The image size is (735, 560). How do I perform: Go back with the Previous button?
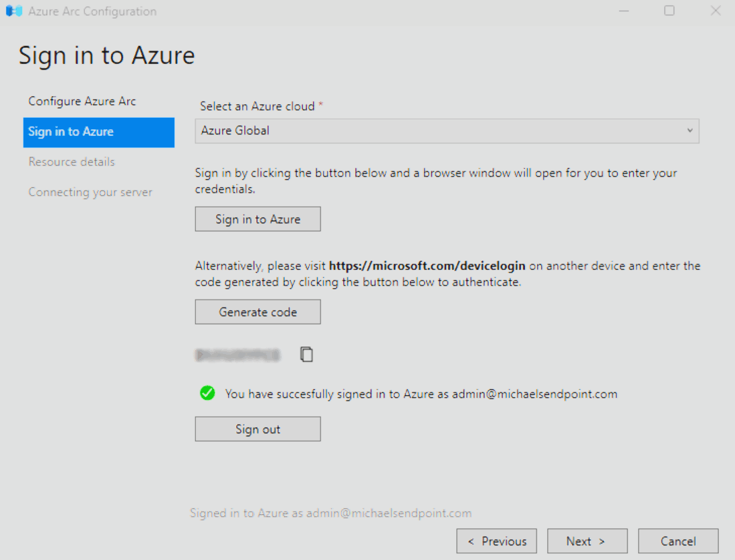click(497, 541)
